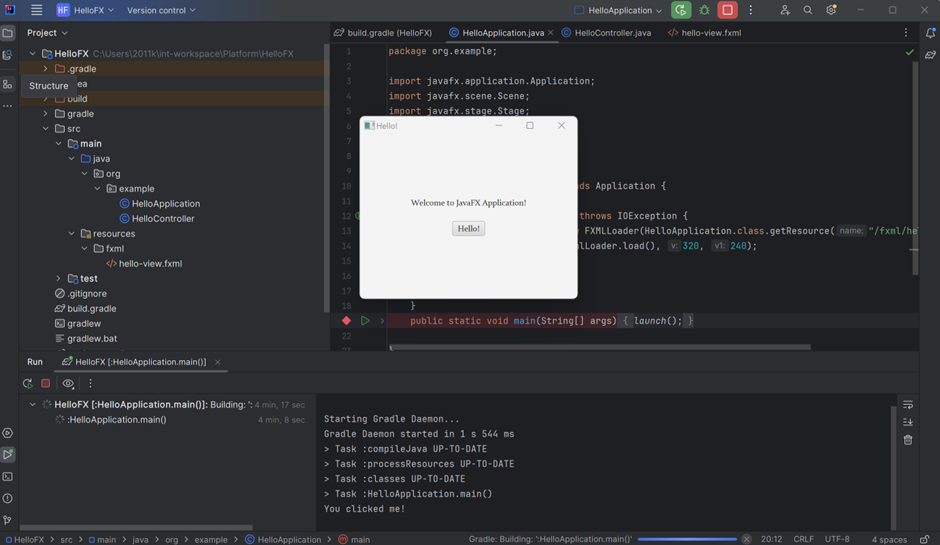940x545 pixels.
Task: Open the Version control dropdown
Action: coord(161,10)
